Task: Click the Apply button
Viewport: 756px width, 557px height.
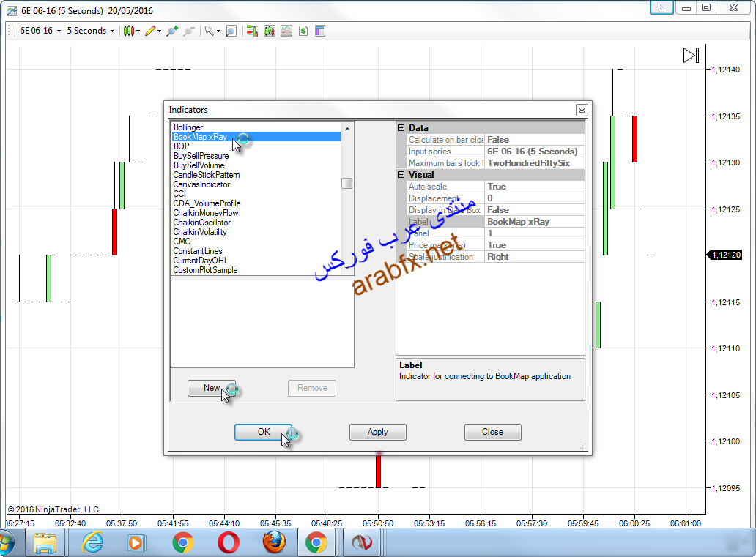Action: [x=377, y=432]
